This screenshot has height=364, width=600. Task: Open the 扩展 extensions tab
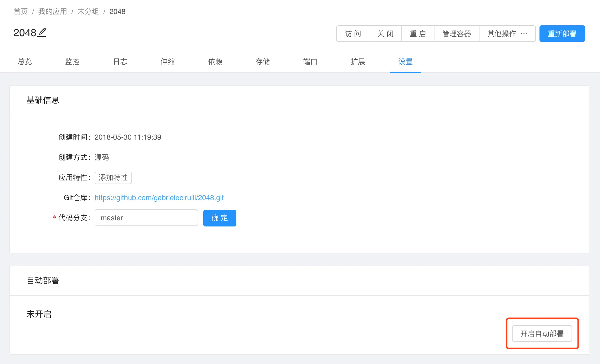[x=358, y=62]
